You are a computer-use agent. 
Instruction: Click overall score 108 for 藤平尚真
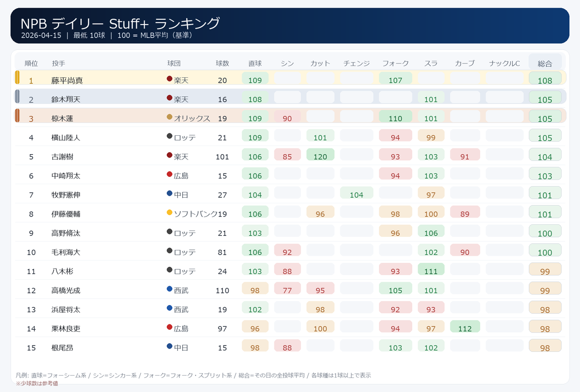point(545,79)
